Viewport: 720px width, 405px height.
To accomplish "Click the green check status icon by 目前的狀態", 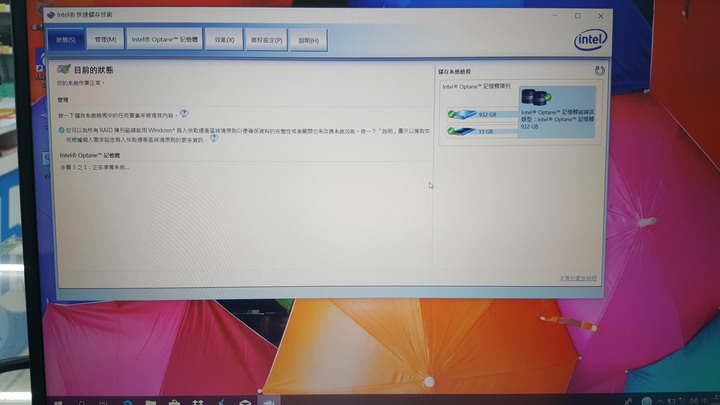I will 64,69.
